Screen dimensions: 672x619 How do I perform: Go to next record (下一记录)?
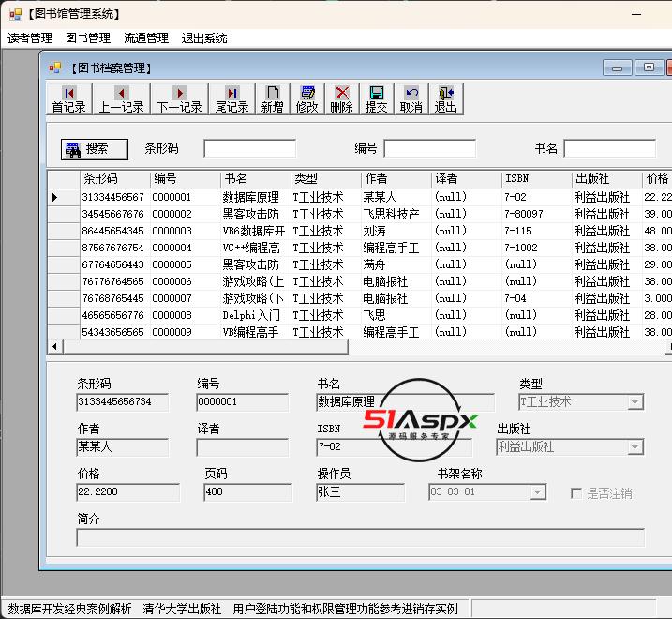coord(179,98)
